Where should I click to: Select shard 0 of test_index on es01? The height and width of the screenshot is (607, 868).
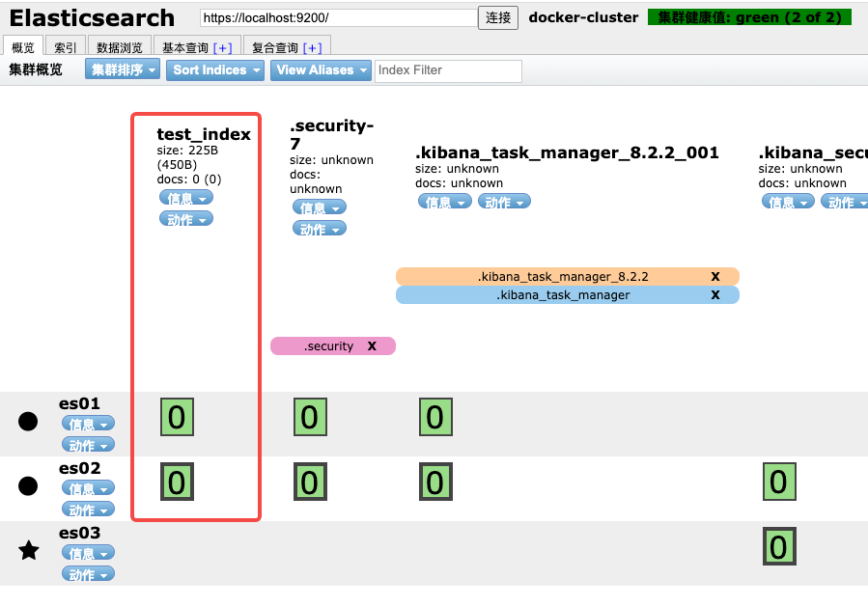tap(177, 417)
